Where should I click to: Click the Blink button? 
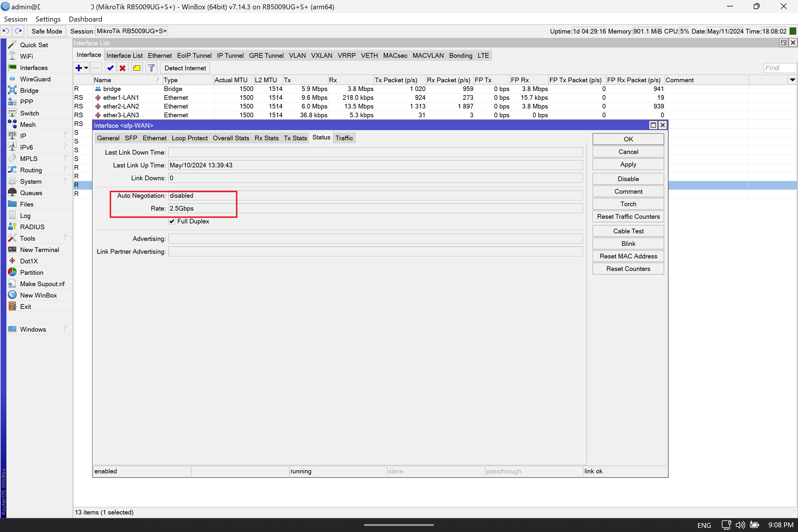click(628, 244)
